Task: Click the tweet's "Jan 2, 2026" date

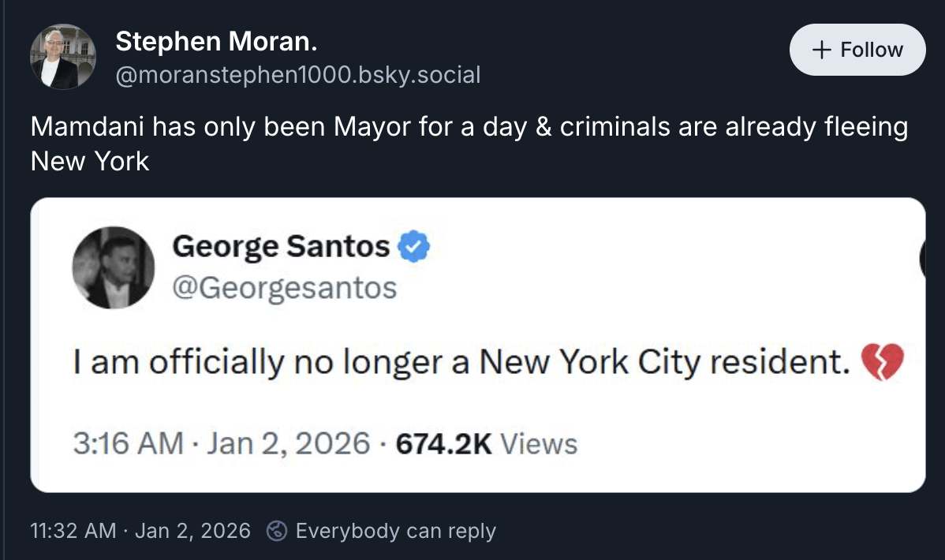Action: (288, 444)
